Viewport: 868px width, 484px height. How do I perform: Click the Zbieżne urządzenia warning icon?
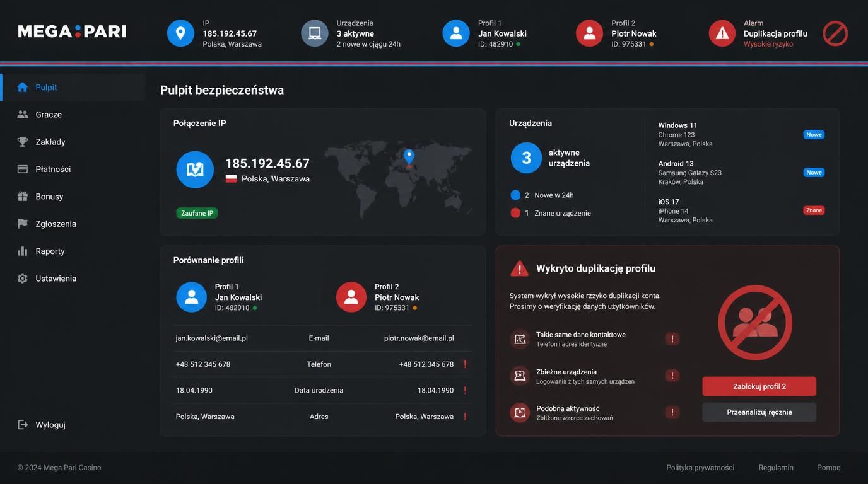pos(672,376)
